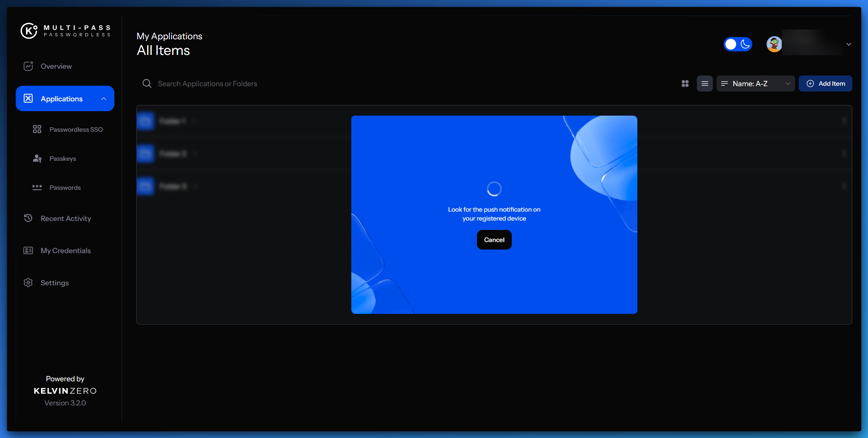Open My Credentials page
Image resolution: width=868 pixels, height=438 pixels.
[66, 250]
